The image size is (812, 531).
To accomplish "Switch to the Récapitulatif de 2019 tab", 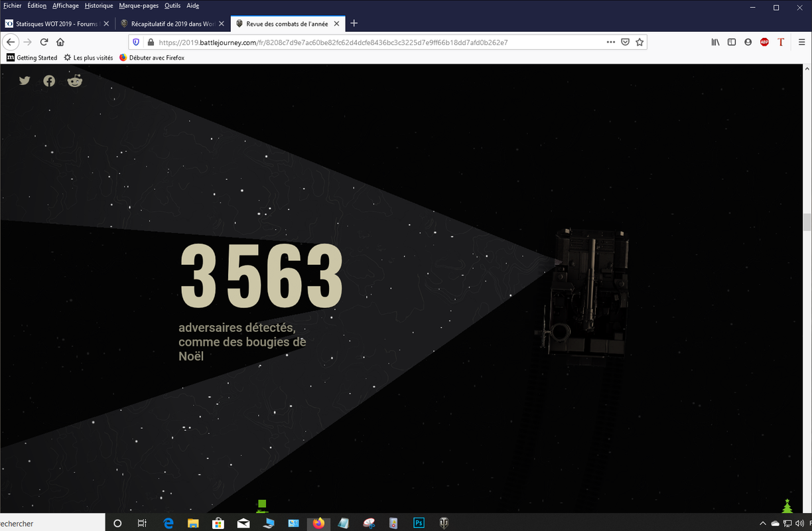I will [172, 23].
